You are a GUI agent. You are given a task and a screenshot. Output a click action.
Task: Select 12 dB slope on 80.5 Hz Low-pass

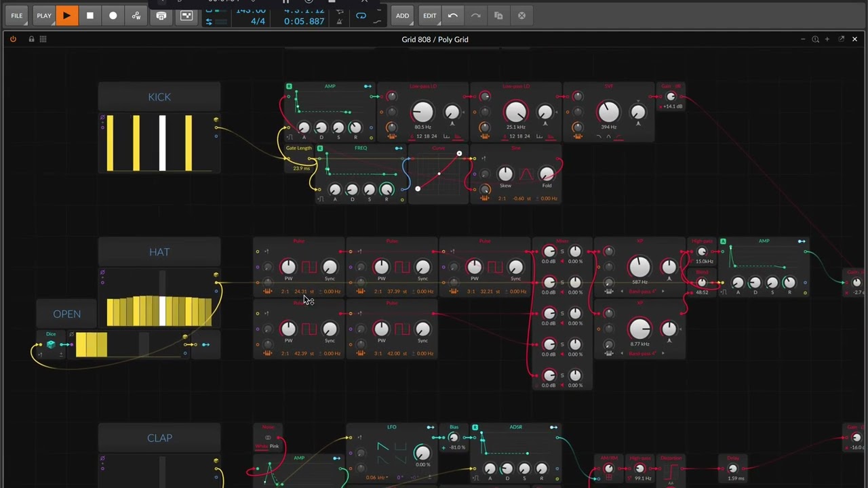(419, 137)
